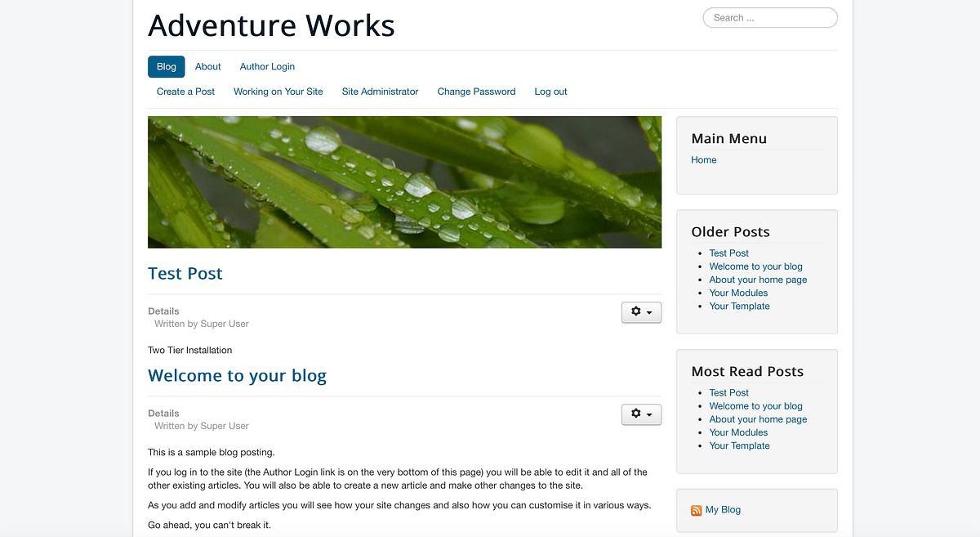The height and width of the screenshot is (537, 980).
Task: Click Log out
Action: click(x=550, y=92)
